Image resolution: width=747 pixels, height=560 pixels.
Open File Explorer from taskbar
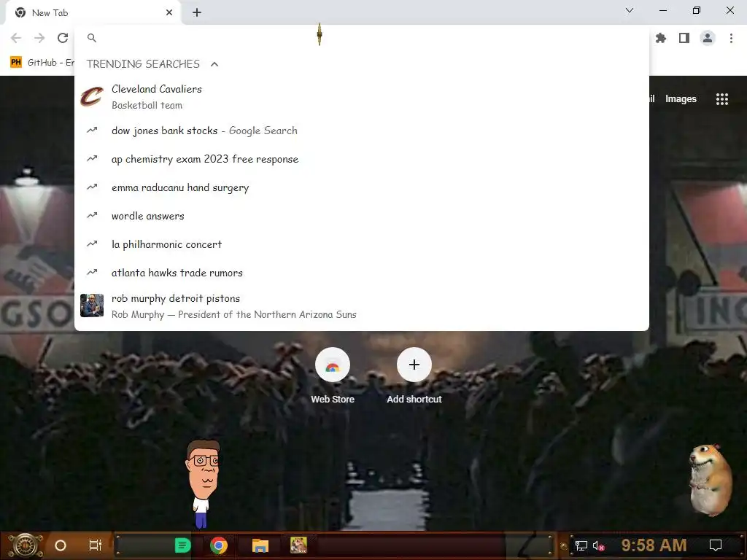260,545
